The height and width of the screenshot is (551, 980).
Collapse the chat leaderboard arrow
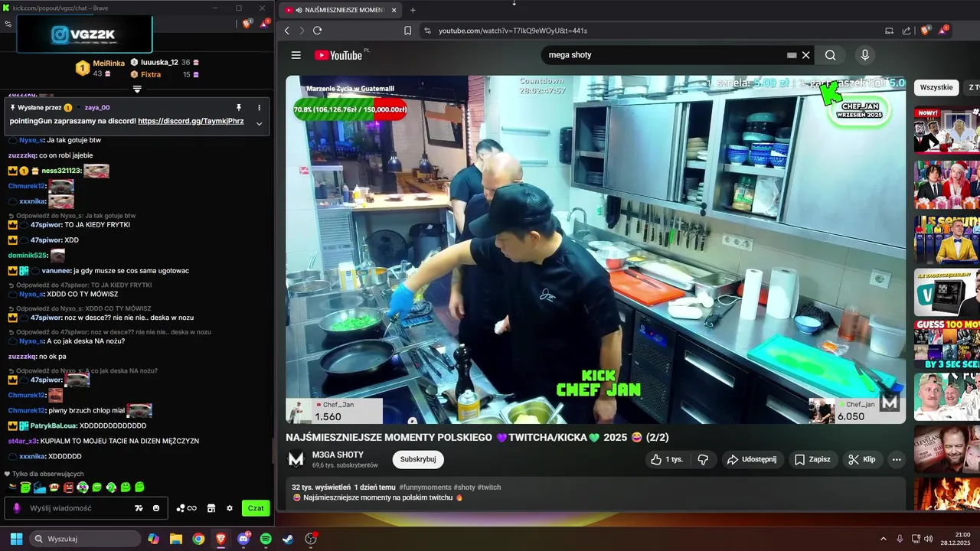click(137, 90)
